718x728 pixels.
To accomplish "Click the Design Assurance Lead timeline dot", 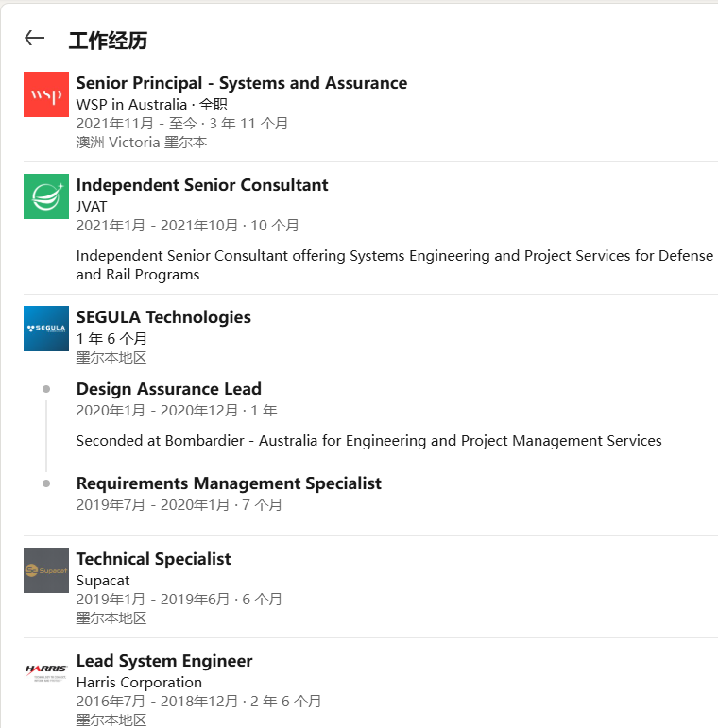I will coord(46,389).
